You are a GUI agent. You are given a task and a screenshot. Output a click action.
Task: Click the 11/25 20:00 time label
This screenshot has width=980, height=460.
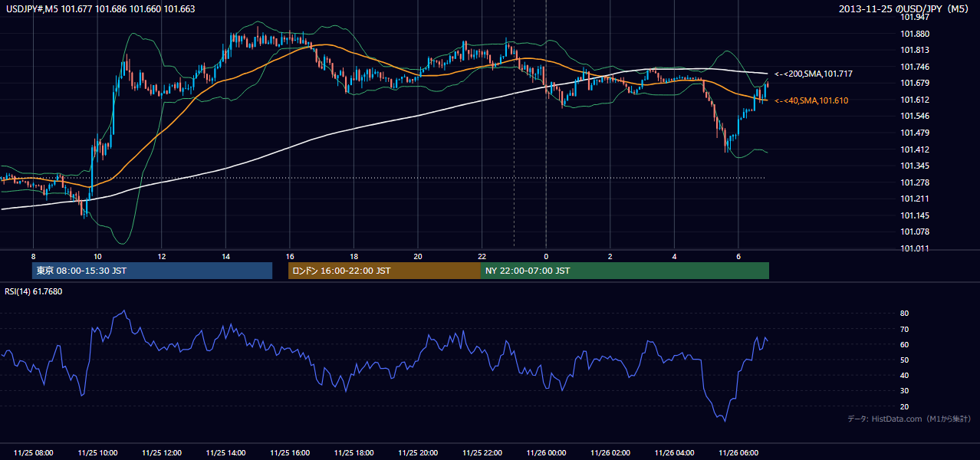click(x=418, y=452)
